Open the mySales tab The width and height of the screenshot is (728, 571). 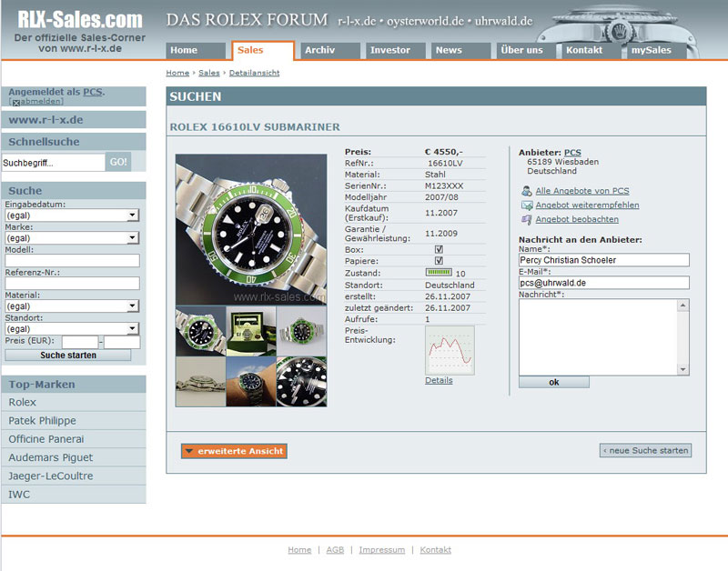(656, 50)
